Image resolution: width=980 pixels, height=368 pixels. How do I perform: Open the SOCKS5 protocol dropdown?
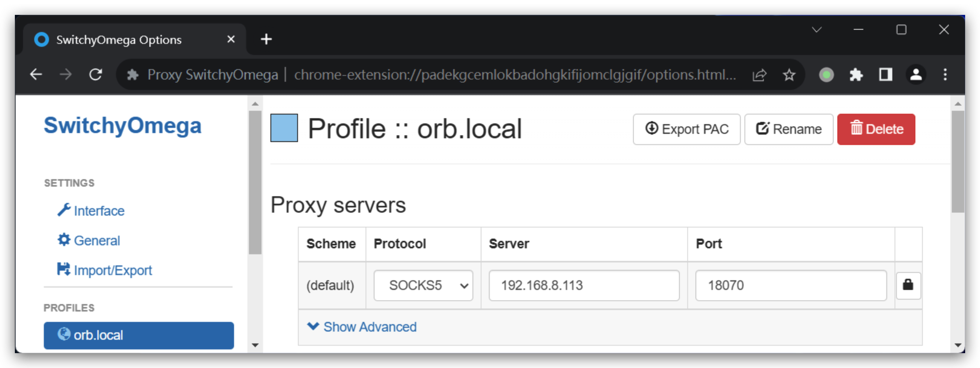pyautogui.click(x=424, y=285)
